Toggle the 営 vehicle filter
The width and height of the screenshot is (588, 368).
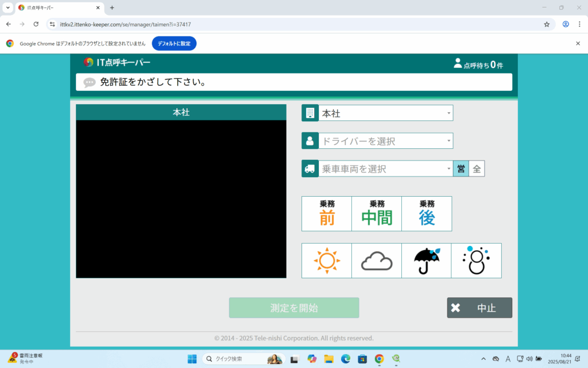(461, 168)
